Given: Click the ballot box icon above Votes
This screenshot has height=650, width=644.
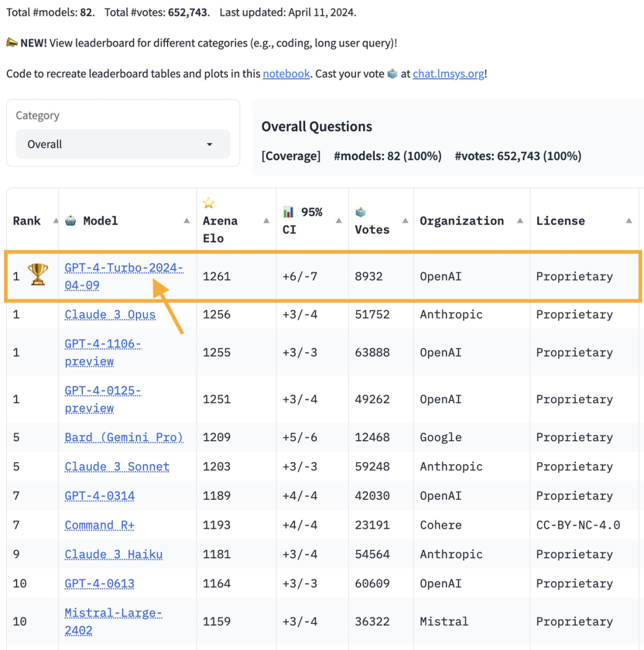Looking at the screenshot, I should point(361,212).
